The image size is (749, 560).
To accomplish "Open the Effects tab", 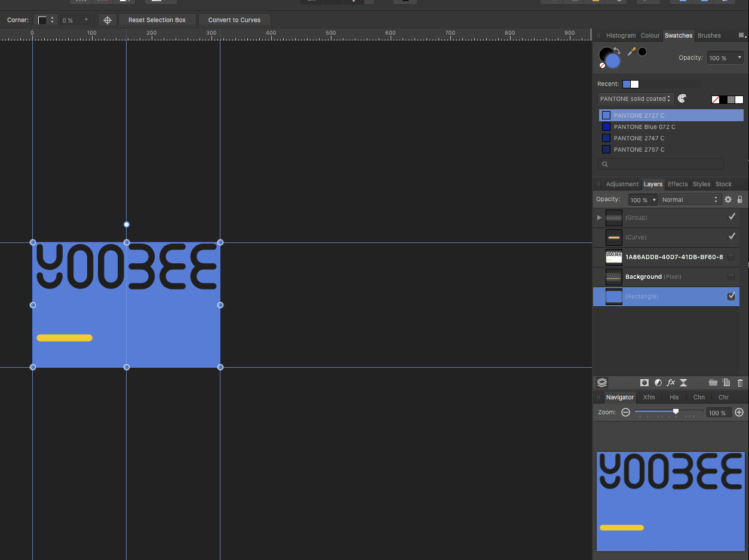I will coord(678,184).
